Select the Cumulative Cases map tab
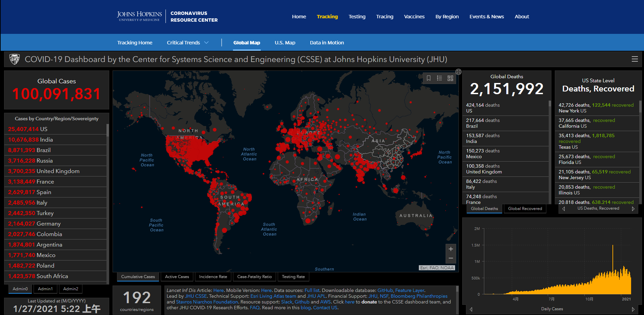 click(x=138, y=277)
